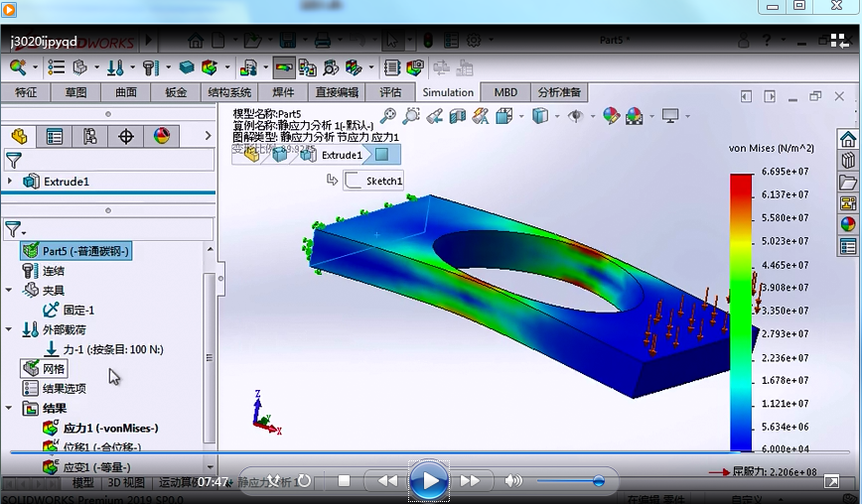Viewport: 862px width, 504px height.
Task: Open the FeatureManager design tree tab
Action: (x=19, y=136)
